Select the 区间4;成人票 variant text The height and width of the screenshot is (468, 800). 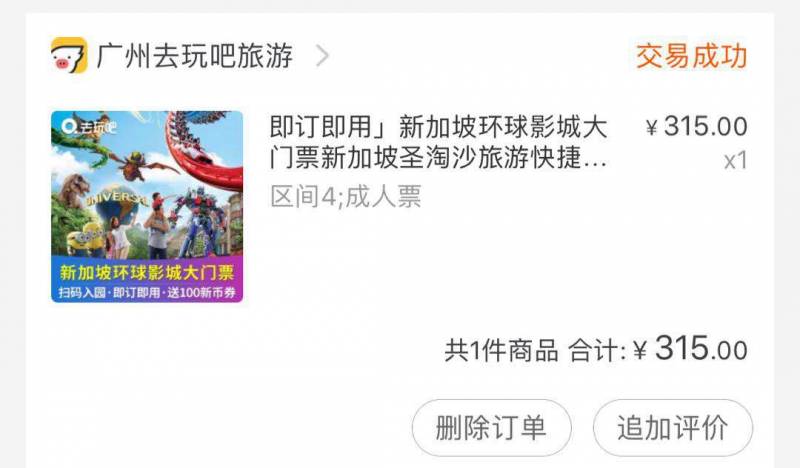click(x=345, y=196)
